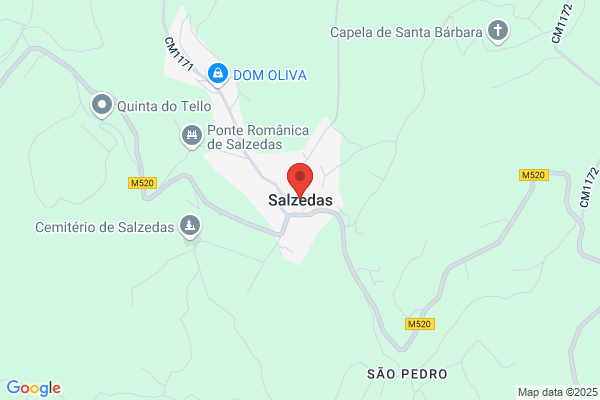Click the M520 road shield near Quinta do Tello
Viewport: 600px width, 400px height.
pos(142,183)
